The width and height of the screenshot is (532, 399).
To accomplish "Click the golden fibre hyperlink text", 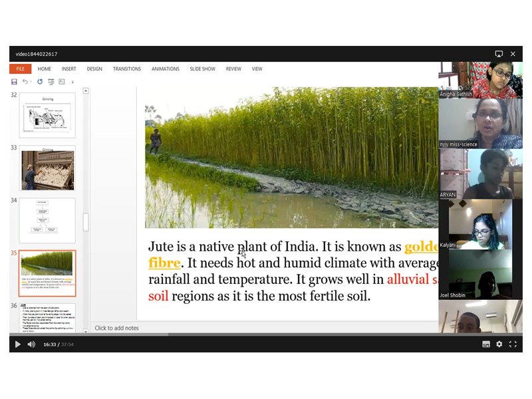I will click(164, 263).
